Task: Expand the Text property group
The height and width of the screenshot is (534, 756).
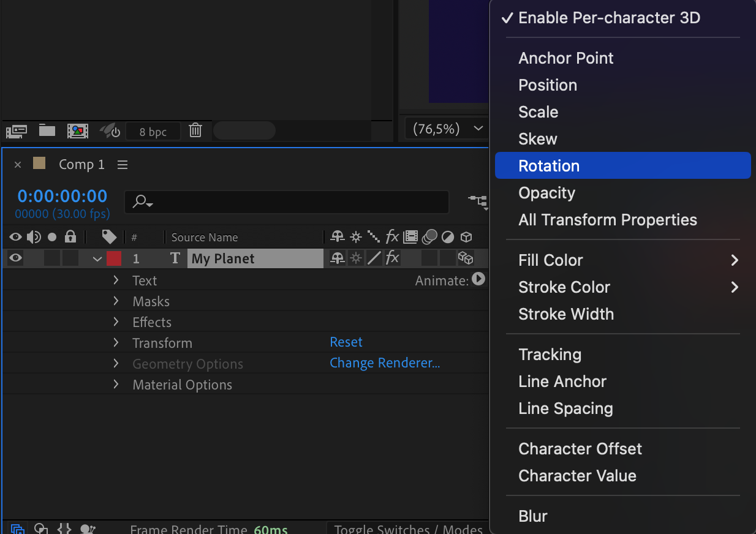Action: 116,280
